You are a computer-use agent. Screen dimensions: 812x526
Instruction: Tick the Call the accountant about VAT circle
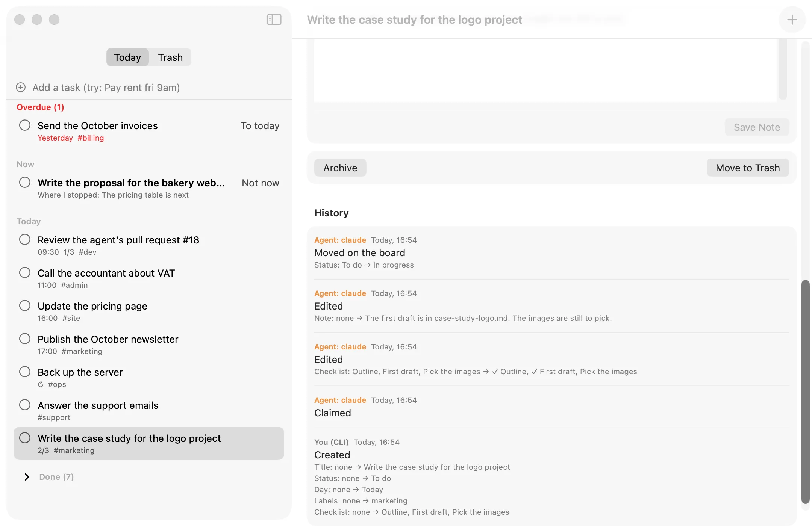(x=25, y=272)
